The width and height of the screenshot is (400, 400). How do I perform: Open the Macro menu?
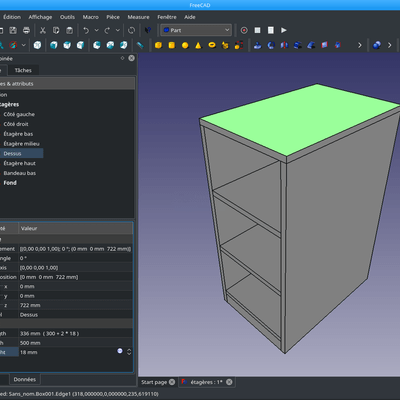(91, 17)
